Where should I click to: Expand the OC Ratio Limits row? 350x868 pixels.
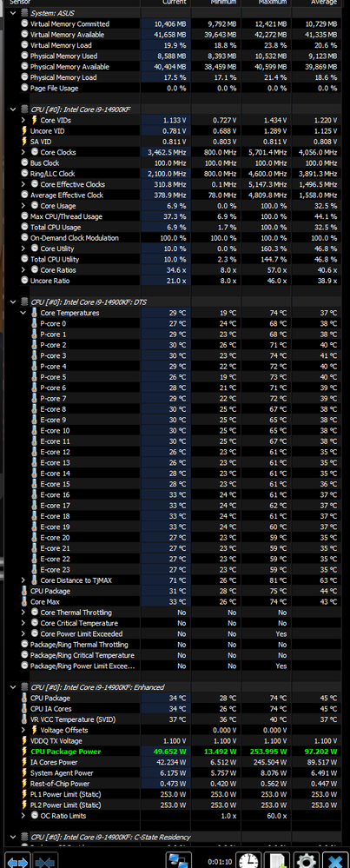tap(23, 815)
